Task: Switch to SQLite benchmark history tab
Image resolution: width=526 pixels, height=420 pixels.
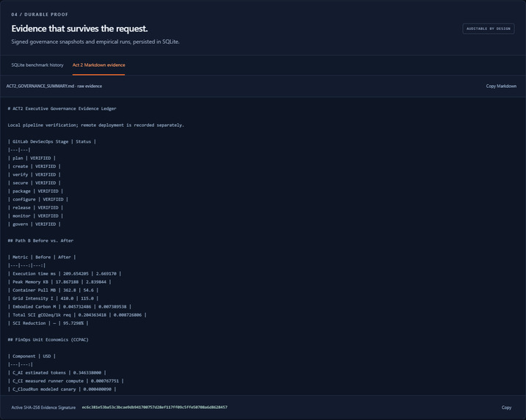Action: (37, 65)
